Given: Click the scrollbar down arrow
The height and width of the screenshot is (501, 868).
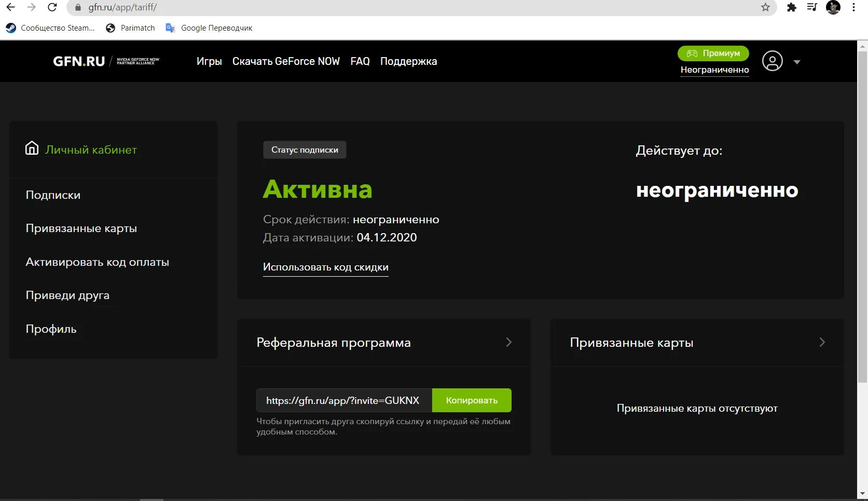Looking at the screenshot, I should (x=863, y=494).
